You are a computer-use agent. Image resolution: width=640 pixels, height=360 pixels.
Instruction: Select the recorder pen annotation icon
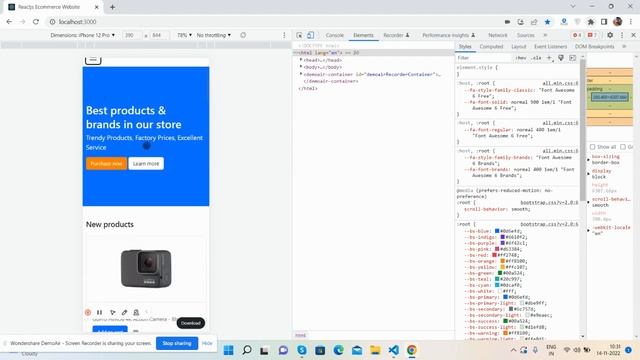(x=124, y=312)
